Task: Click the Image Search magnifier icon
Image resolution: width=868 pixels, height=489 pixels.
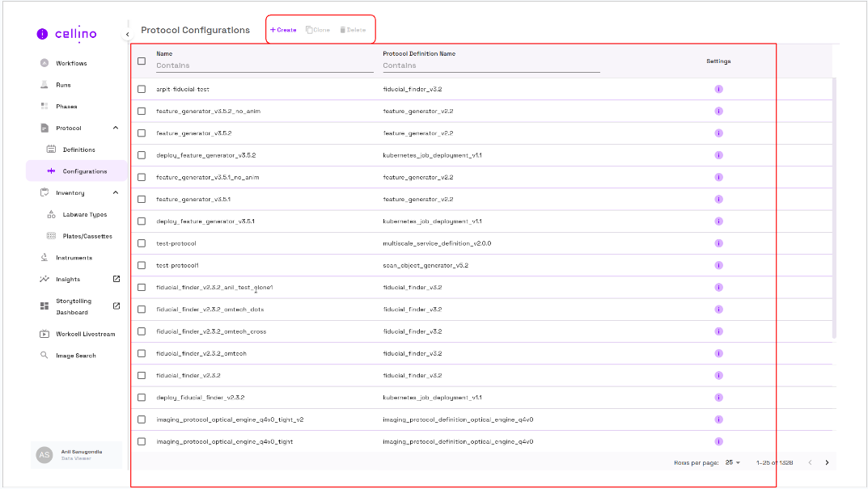Action: coord(44,356)
